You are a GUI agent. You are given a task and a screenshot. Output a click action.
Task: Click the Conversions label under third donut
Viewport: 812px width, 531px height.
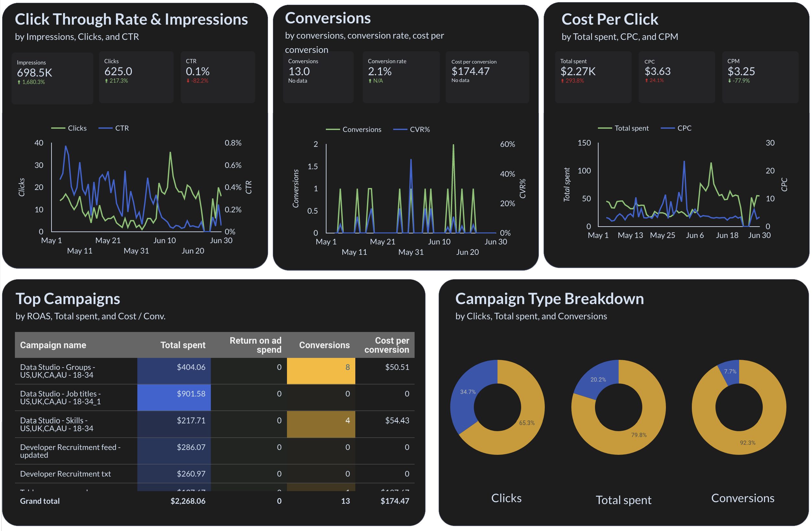point(743,498)
